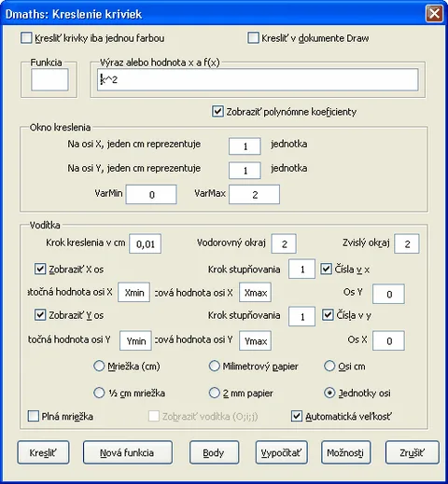Click the 'Os X' position field

[389, 340]
